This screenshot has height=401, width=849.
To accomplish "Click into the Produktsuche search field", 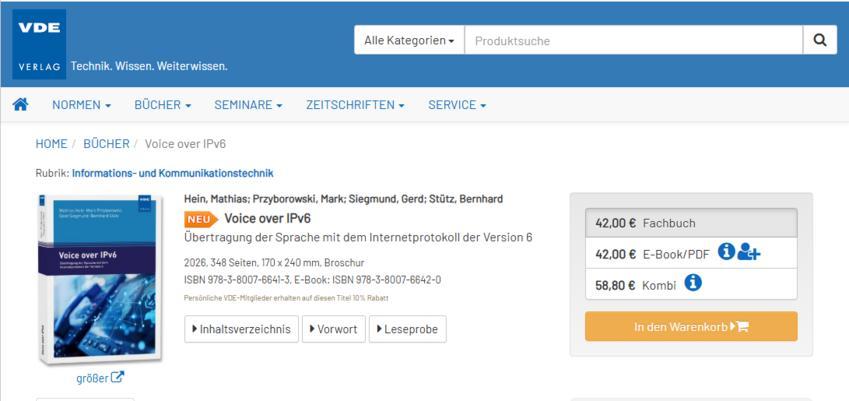I will 633,41.
